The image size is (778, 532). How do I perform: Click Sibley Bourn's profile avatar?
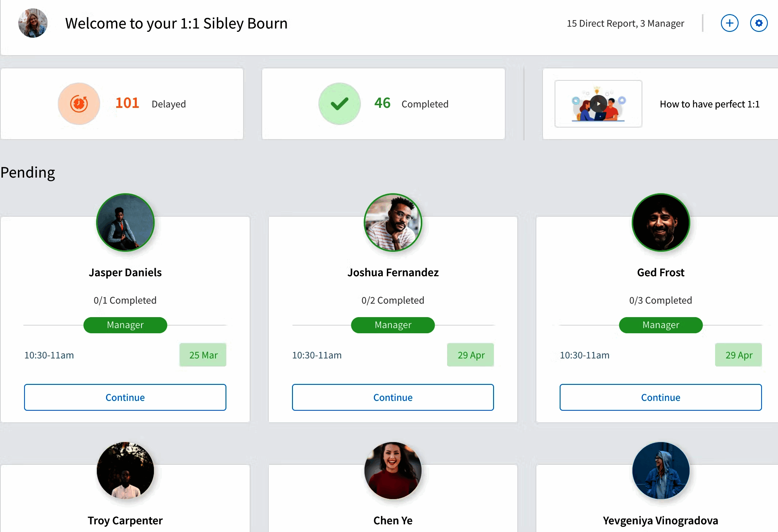point(33,23)
